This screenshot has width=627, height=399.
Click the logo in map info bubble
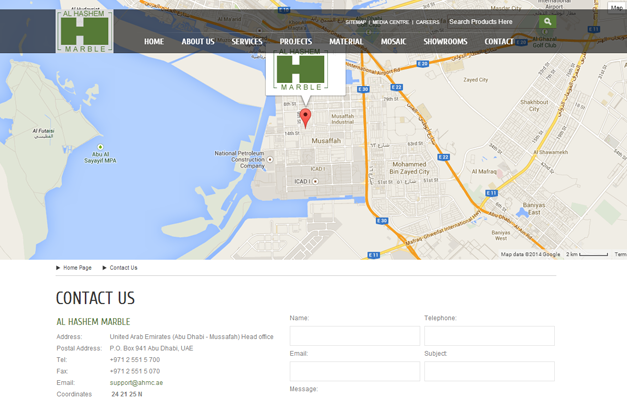(300, 69)
